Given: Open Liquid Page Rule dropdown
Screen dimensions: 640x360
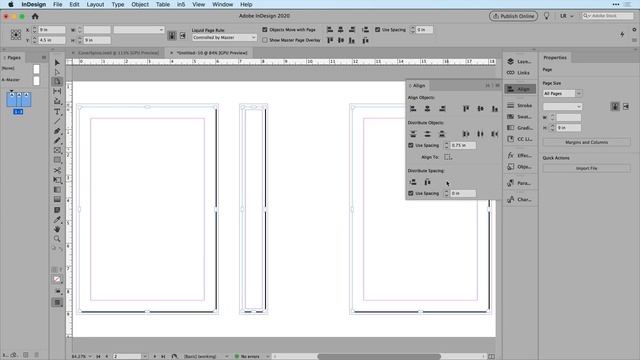Looking at the screenshot, I should [x=224, y=38].
